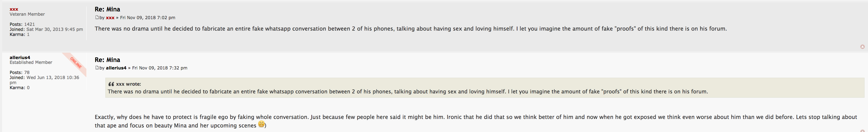Image resolution: width=868 pixels, height=132 pixels.
Task: Open allerius4's profile from the left sidebar
Action: (20, 57)
